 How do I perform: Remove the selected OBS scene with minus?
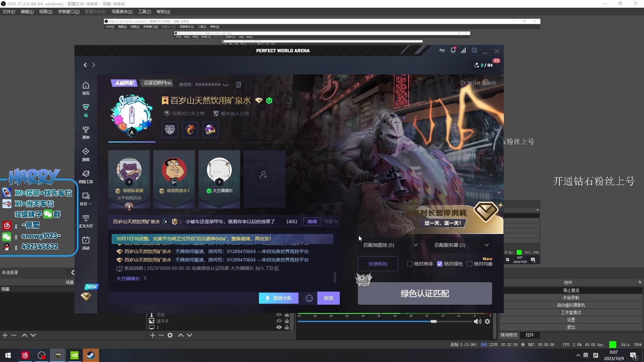pos(14,335)
